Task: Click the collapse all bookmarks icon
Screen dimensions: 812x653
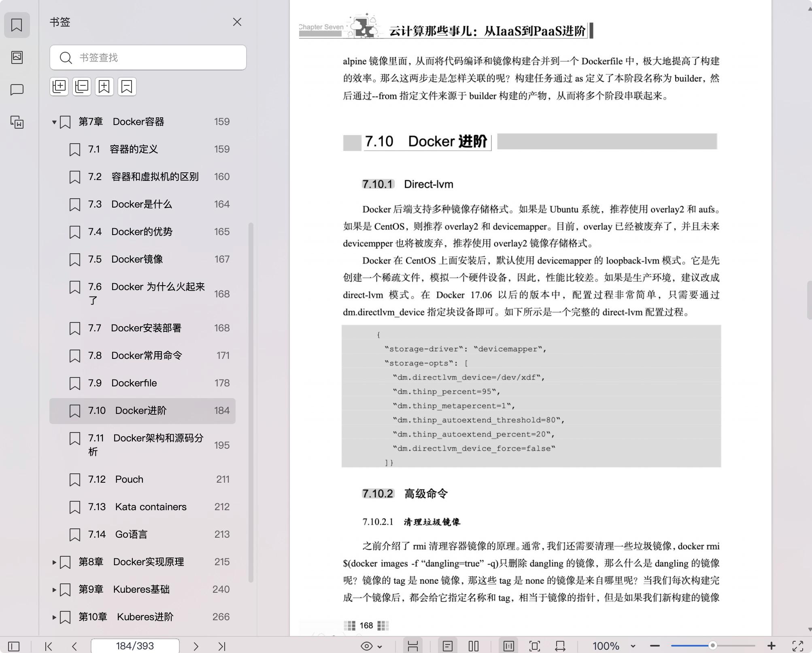Action: pyautogui.click(x=82, y=86)
